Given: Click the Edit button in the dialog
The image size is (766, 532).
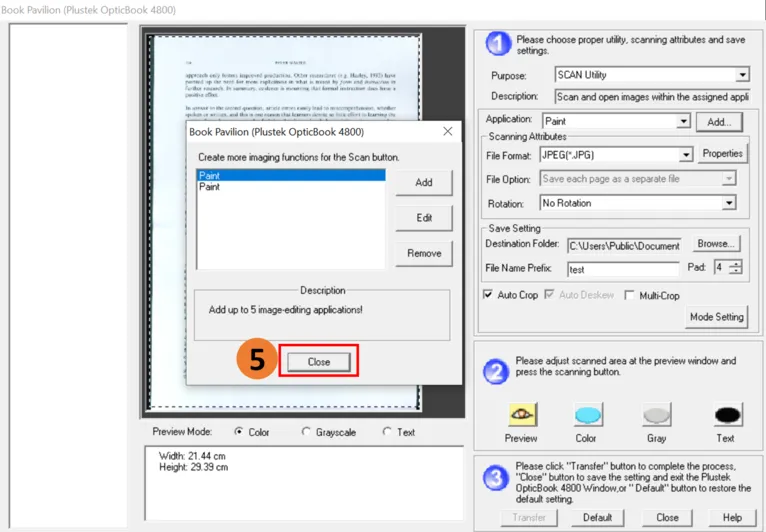Looking at the screenshot, I should (424, 218).
